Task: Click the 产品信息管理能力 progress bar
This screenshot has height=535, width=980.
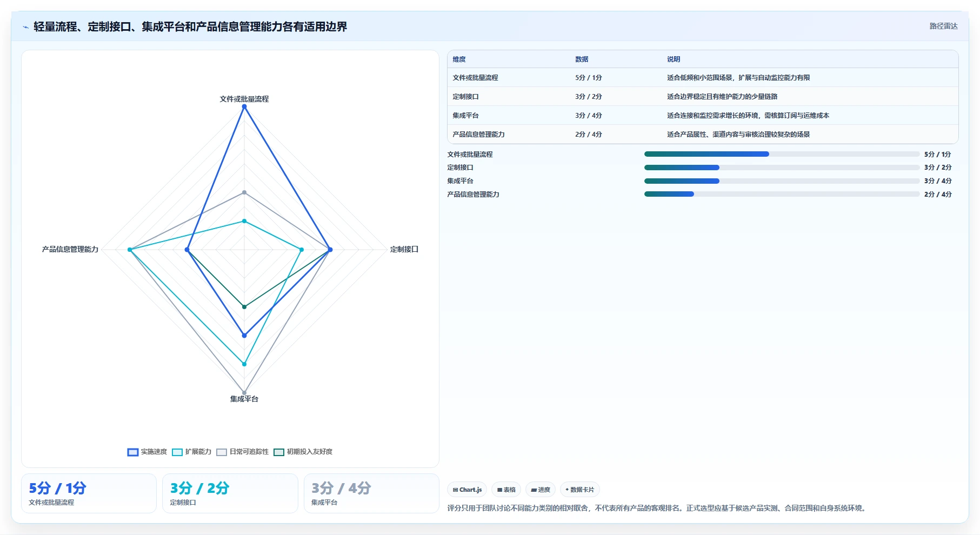Action: [782, 194]
